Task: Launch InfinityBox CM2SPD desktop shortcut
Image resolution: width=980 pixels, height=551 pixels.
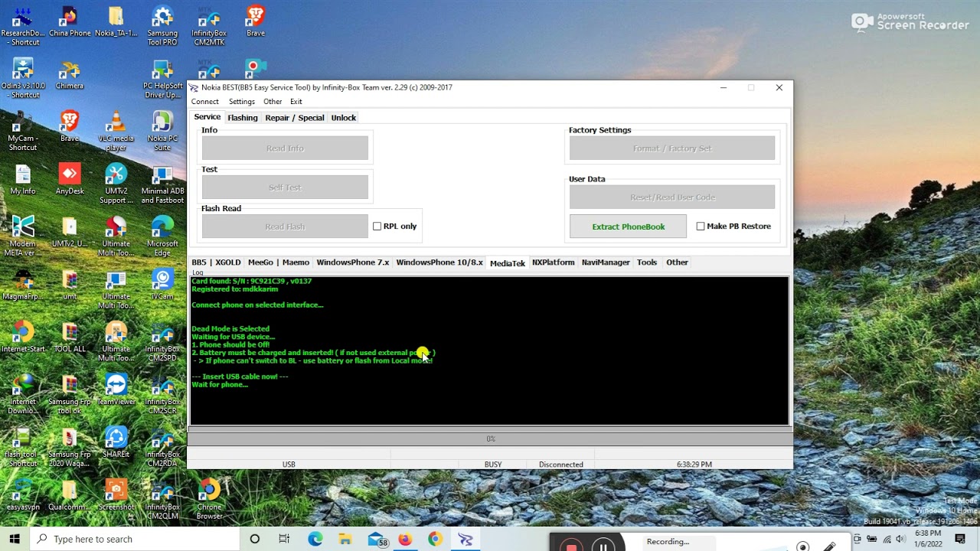Action: pos(162,341)
